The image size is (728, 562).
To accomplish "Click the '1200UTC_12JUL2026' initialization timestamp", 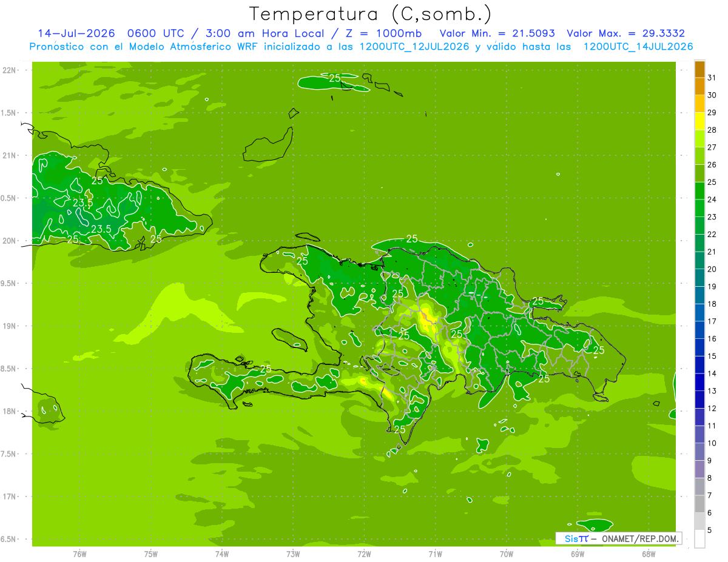I will click(x=414, y=47).
